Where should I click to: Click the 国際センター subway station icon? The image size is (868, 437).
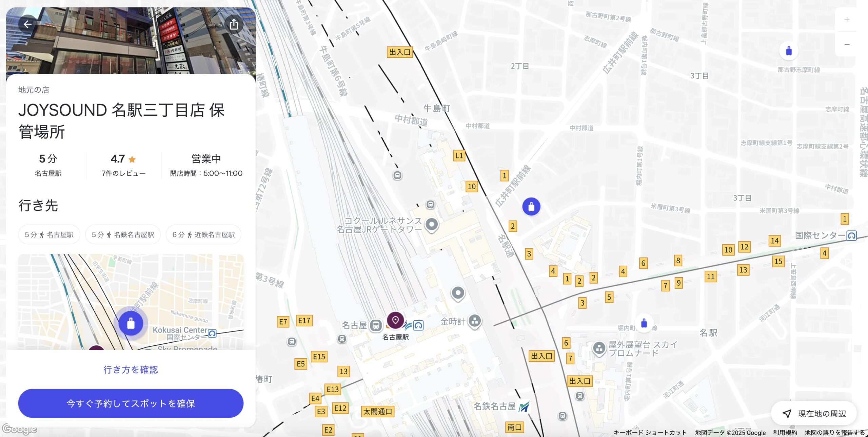[851, 235]
